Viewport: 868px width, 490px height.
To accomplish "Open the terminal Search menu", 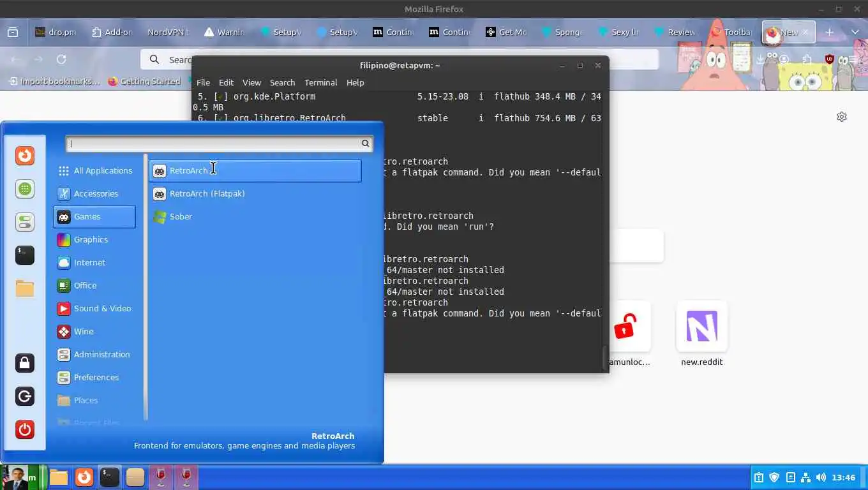I will coord(282,82).
